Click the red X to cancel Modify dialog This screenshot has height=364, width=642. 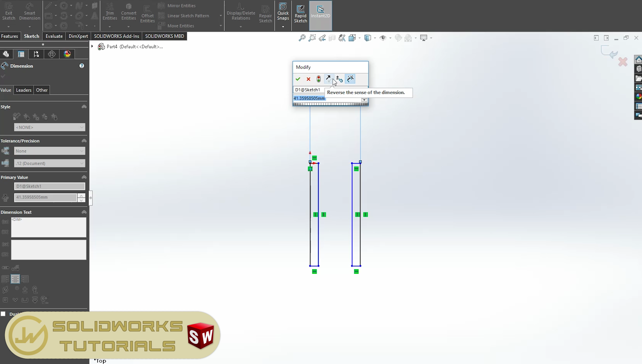[308, 79]
